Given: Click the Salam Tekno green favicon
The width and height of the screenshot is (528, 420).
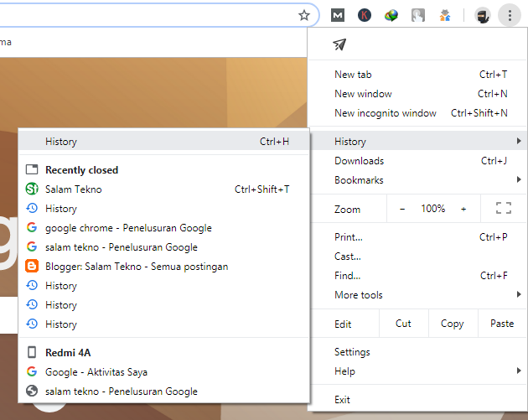Looking at the screenshot, I should tap(32, 189).
